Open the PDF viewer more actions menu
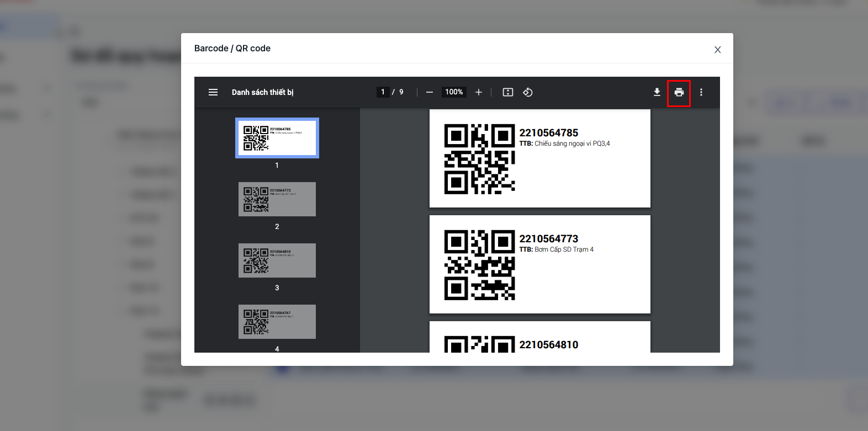This screenshot has width=868, height=431. [x=701, y=92]
